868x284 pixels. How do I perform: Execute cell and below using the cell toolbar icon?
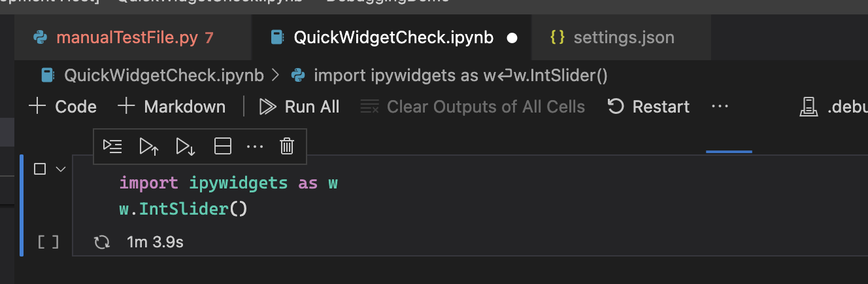tap(186, 147)
